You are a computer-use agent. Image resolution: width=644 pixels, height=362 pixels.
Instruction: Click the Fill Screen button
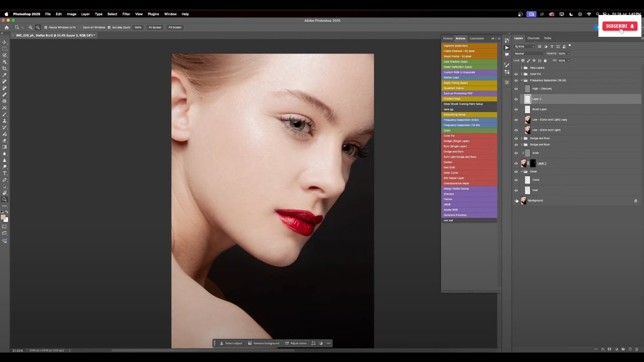(x=175, y=27)
